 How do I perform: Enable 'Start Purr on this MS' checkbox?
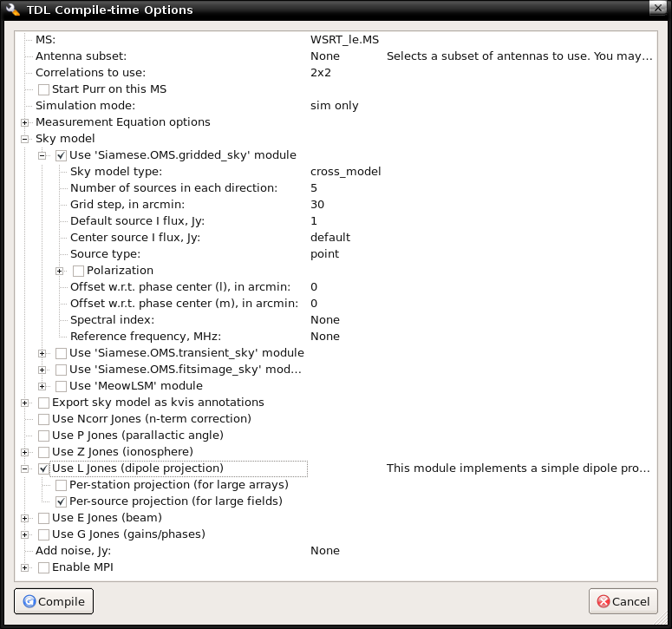click(43, 89)
